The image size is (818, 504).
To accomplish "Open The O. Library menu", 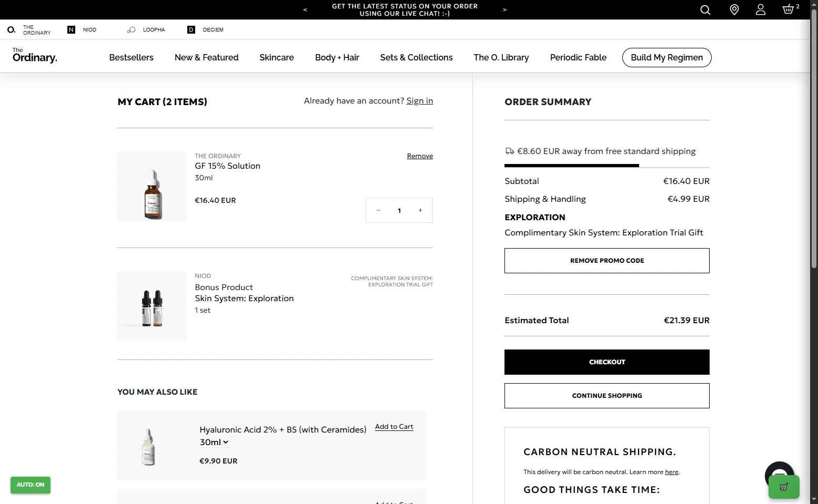I will (501, 57).
